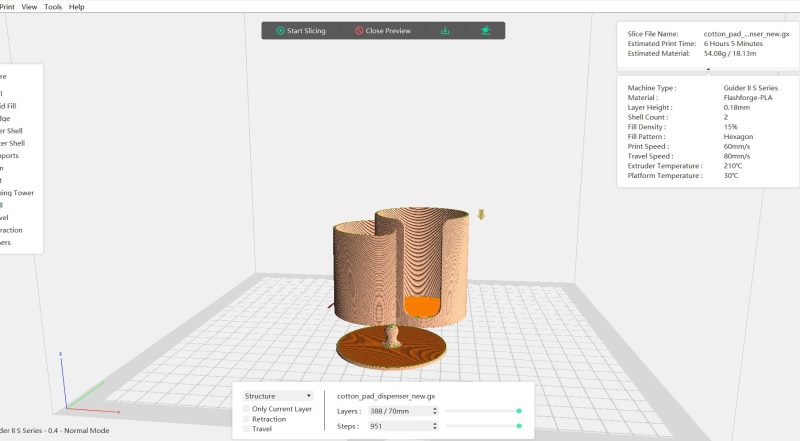Collapse the slice info panel arrow
The image size is (800, 441).
point(708,70)
